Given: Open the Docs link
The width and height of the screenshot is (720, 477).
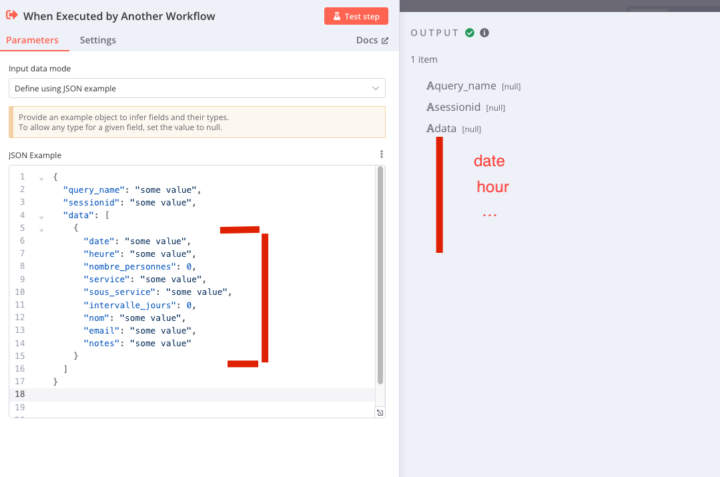Looking at the screenshot, I should (372, 40).
